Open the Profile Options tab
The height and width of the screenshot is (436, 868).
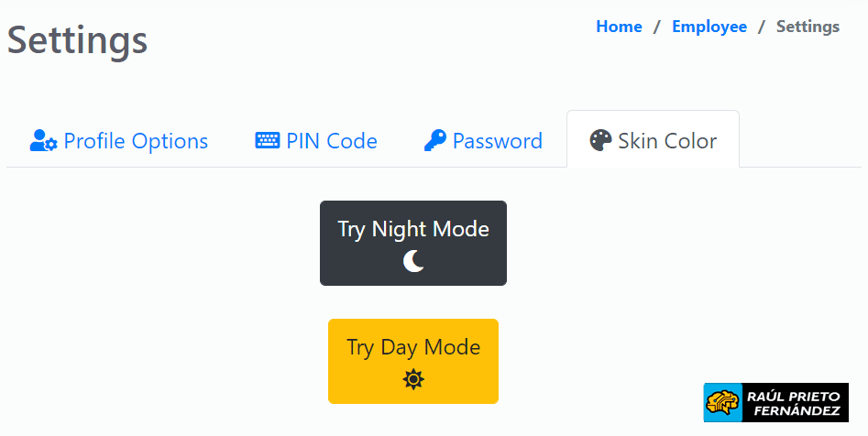tap(119, 140)
